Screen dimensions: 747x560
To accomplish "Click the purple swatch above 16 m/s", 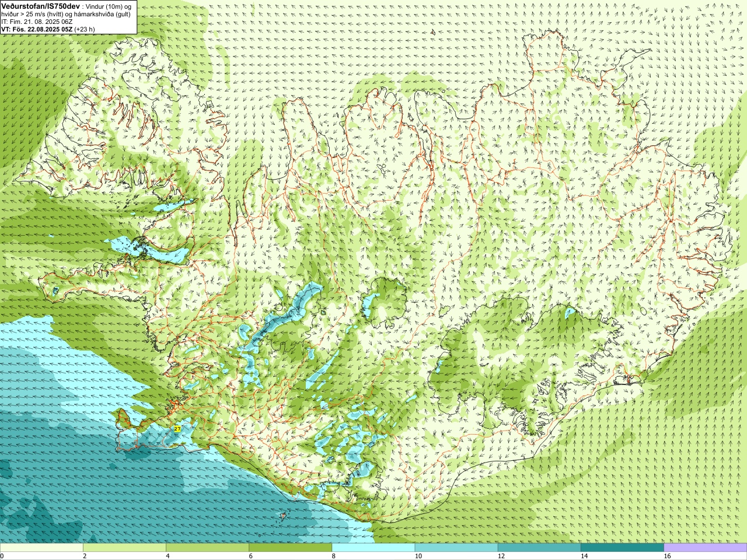I will (x=706, y=548).
